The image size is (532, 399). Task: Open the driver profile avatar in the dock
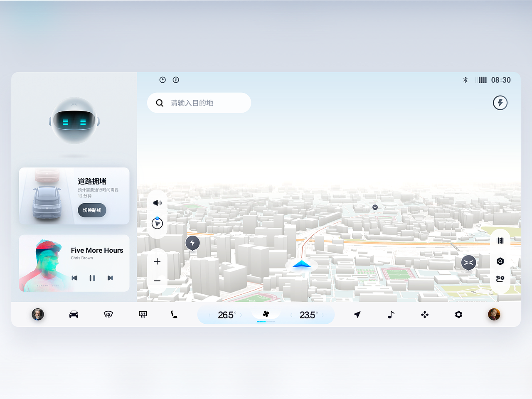click(38, 315)
